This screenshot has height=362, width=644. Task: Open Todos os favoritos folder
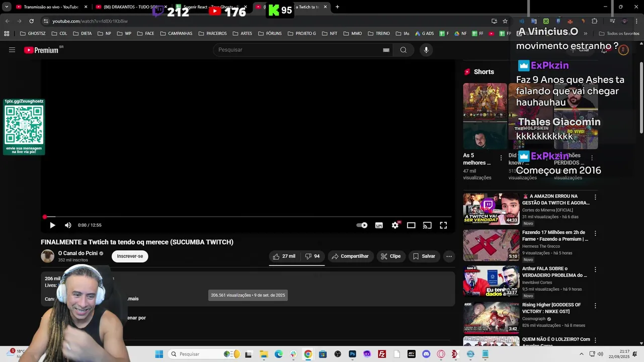(619, 34)
